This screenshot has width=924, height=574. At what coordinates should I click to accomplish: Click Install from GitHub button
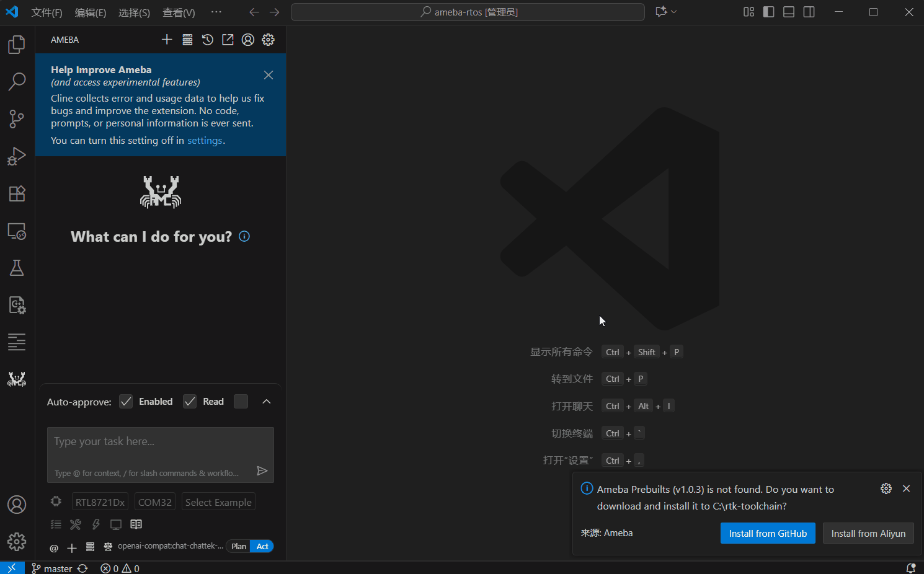click(x=768, y=534)
